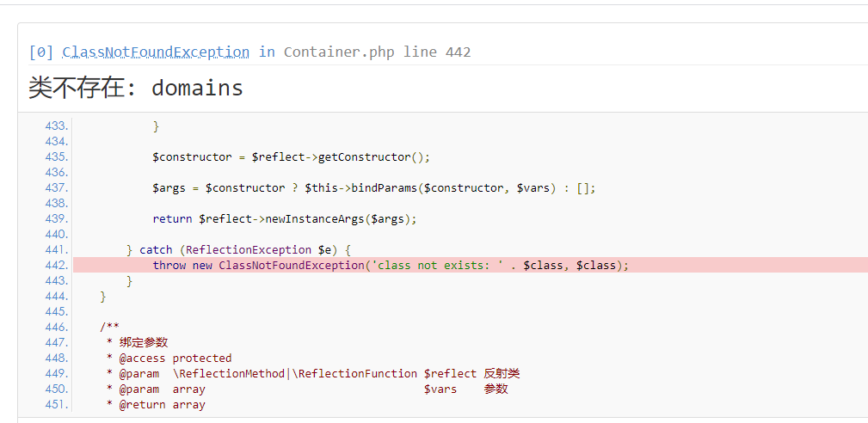This screenshot has width=868, height=423.
Task: Click the Container.php file name text
Action: (x=339, y=52)
